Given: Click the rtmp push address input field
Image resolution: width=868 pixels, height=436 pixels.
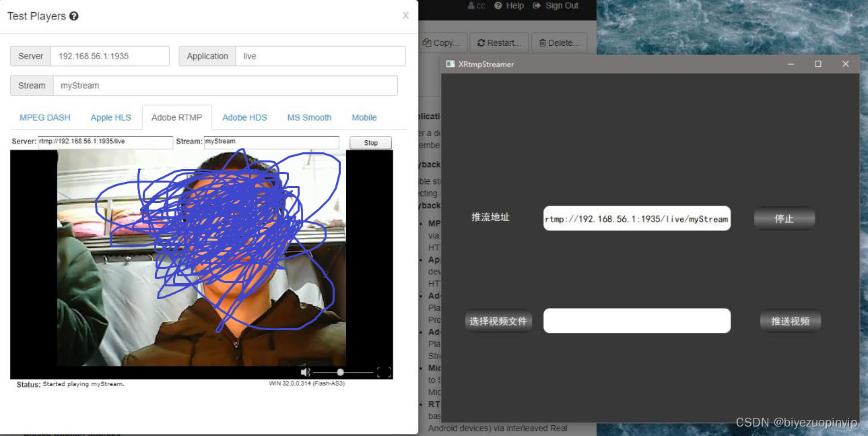Looking at the screenshot, I should coord(636,218).
